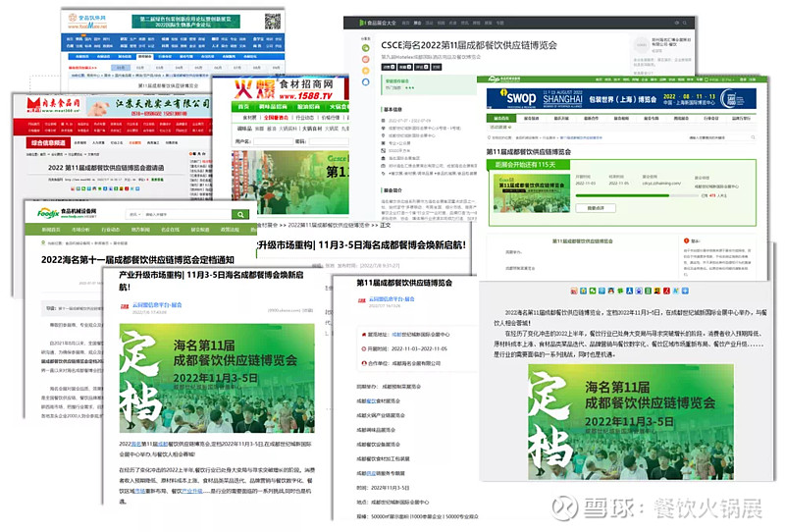Click the QR code on the foodmate page

[x=272, y=21]
